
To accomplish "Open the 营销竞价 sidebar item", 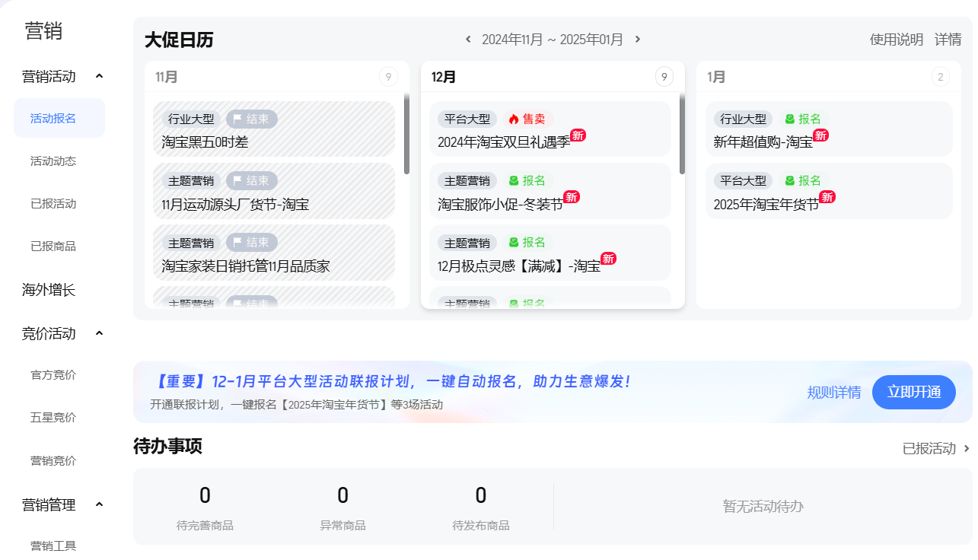I will coord(53,460).
